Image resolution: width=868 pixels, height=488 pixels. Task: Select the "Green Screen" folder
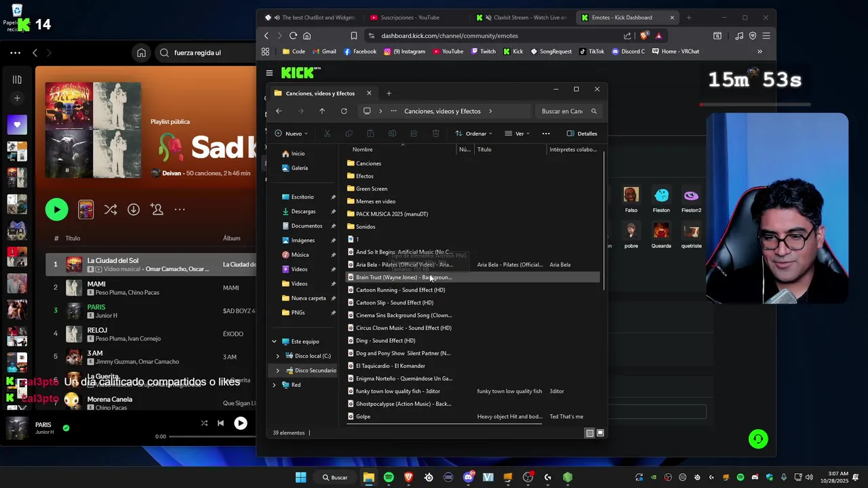(372, 189)
